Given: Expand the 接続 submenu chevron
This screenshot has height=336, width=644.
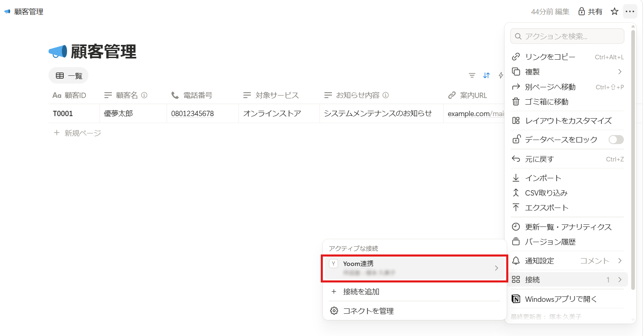Looking at the screenshot, I should click(620, 280).
